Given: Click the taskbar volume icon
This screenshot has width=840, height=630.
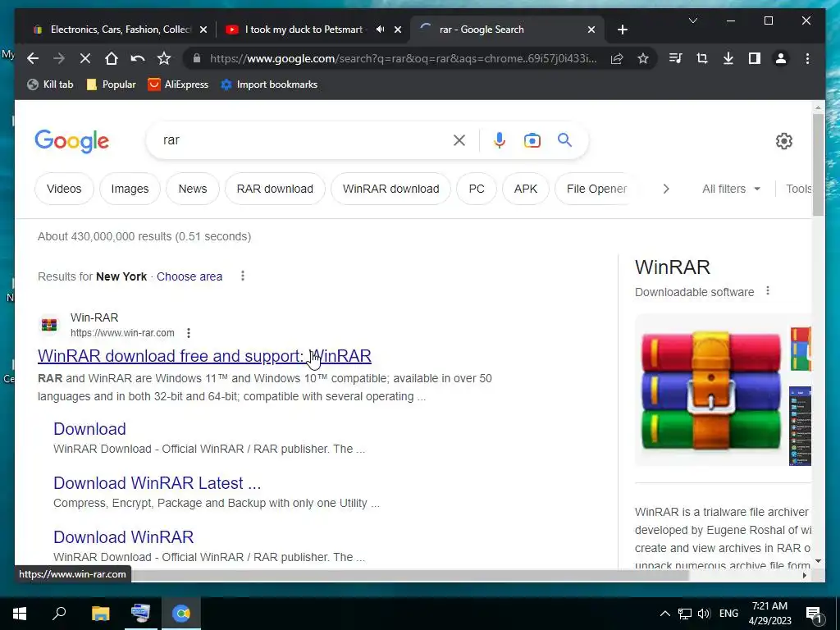Looking at the screenshot, I should click(704, 614).
